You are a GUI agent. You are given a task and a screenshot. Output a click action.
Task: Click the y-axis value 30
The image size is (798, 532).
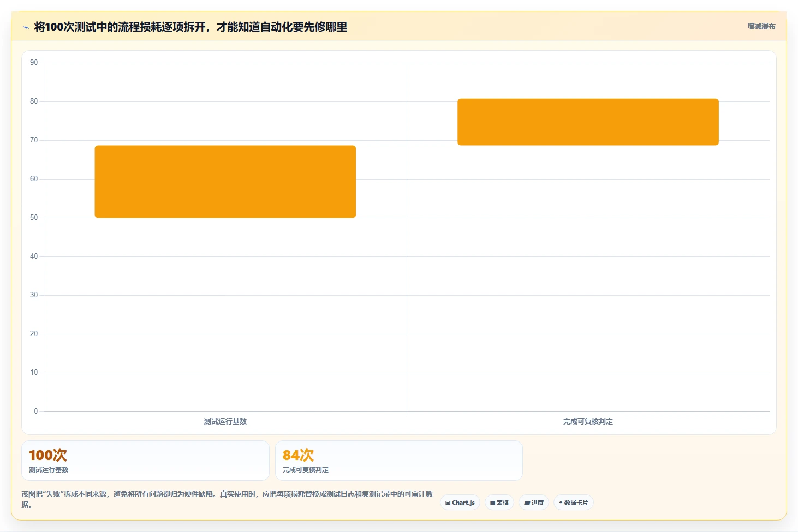[34, 295]
